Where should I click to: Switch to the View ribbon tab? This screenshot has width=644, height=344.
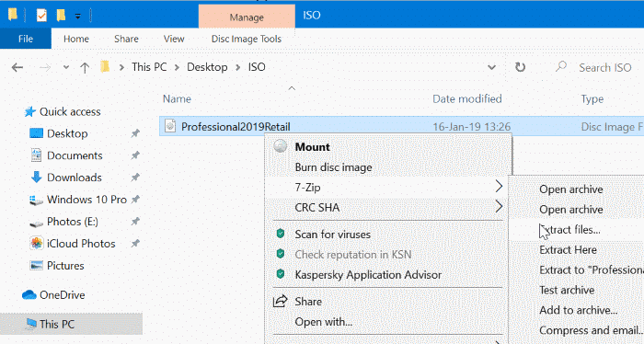pyautogui.click(x=174, y=39)
